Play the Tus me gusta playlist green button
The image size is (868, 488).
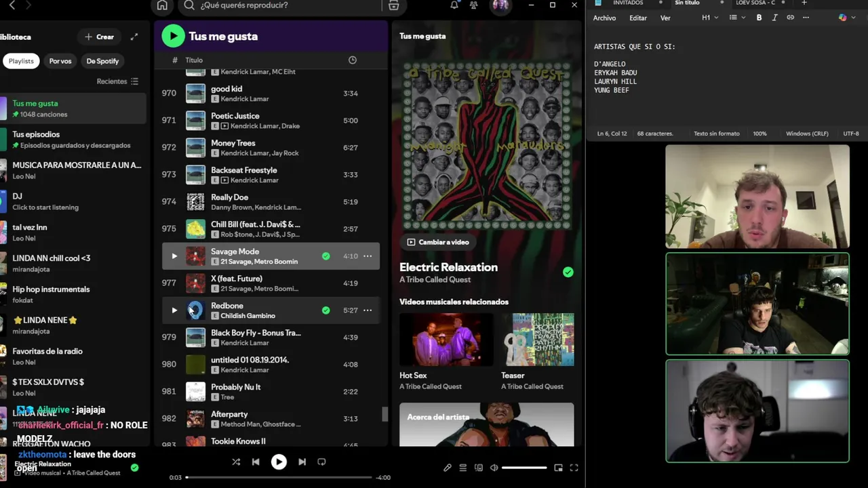click(173, 36)
